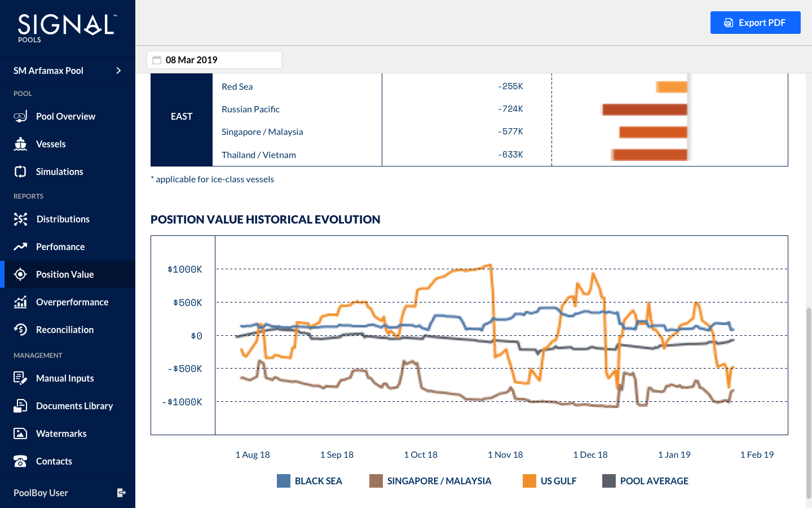This screenshot has height=508, width=812.
Task: Click the Vessels ship icon
Action: [20, 144]
